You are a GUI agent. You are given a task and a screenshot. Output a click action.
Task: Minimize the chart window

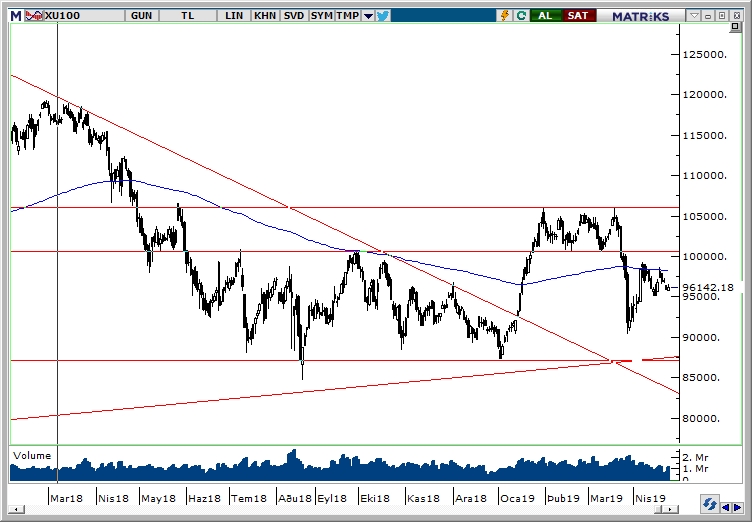(708, 16)
